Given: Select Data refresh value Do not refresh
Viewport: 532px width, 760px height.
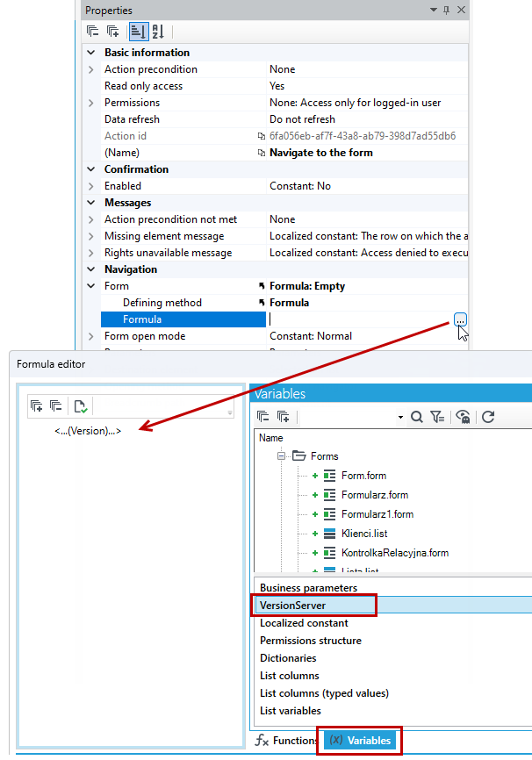Looking at the screenshot, I should (302, 119).
